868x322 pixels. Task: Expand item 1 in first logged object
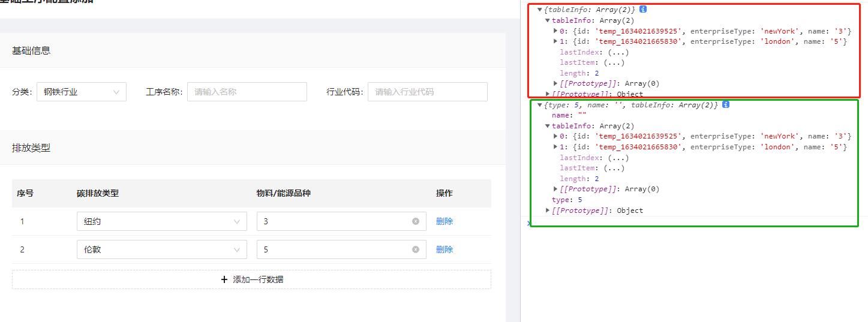555,41
